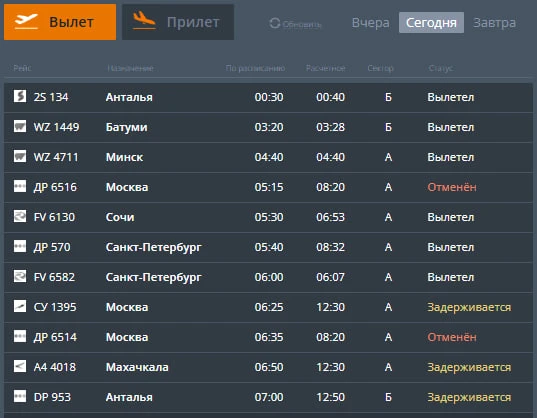Click Анталья in the 2S 134 row

pyautogui.click(x=129, y=97)
